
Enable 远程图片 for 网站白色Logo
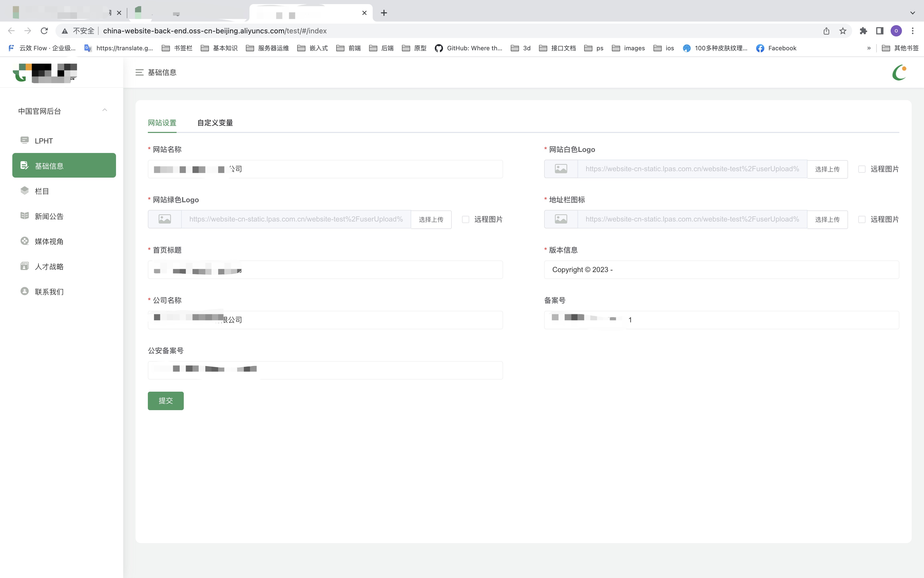862,169
